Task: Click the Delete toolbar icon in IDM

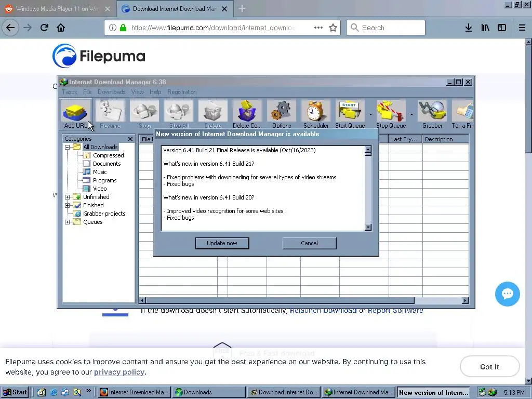Action: click(x=213, y=114)
